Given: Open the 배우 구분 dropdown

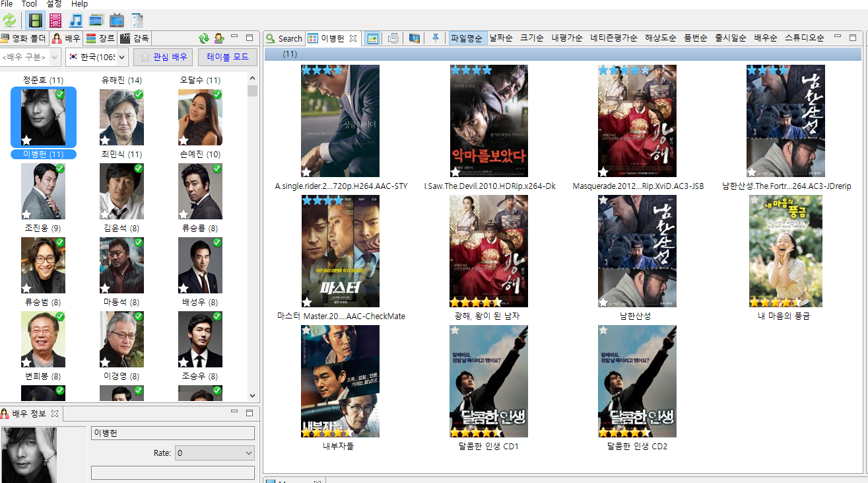Looking at the screenshot, I should tap(31, 57).
